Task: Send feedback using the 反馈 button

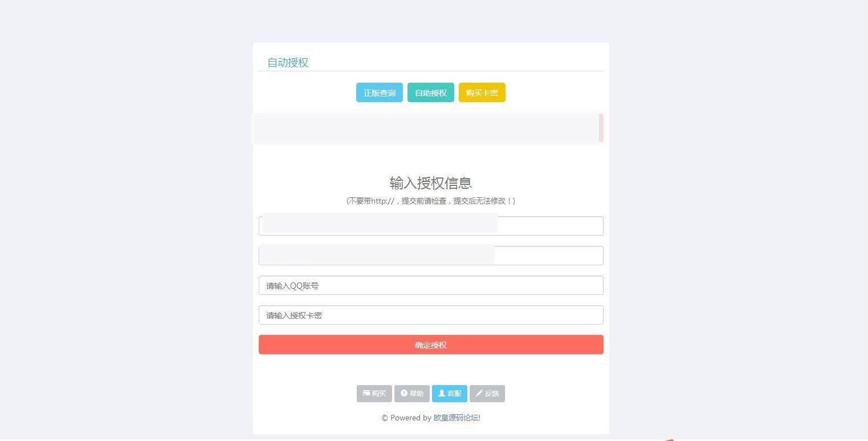Action: (487, 393)
